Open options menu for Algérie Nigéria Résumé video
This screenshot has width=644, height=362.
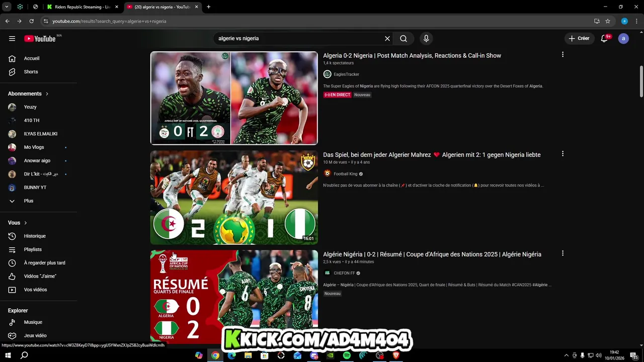pos(562,253)
